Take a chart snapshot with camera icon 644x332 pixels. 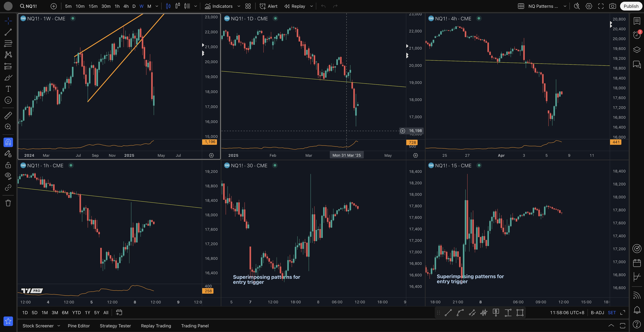coord(612,6)
